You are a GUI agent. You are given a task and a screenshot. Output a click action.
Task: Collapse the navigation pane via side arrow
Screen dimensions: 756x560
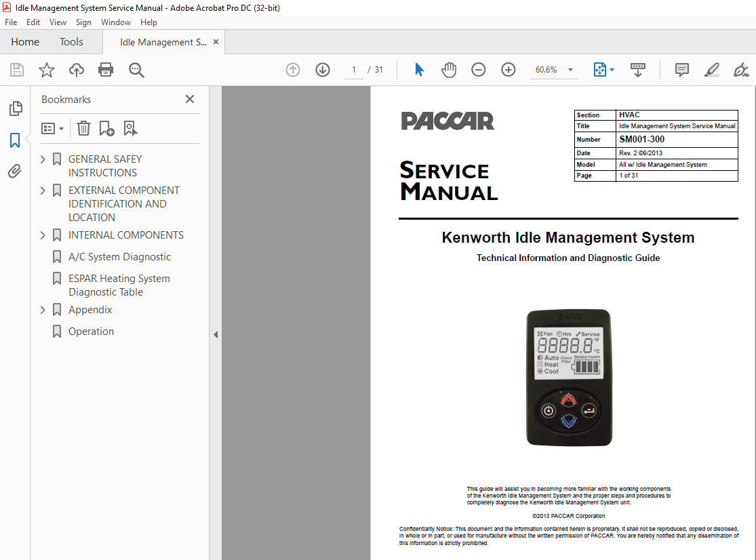point(216,334)
